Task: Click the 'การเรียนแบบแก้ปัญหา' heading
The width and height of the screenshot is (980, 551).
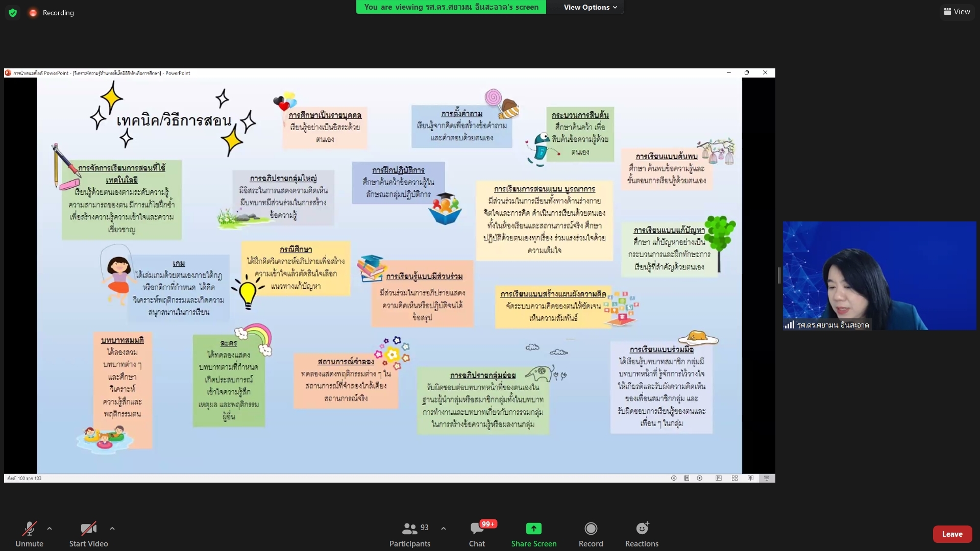Action: click(x=669, y=230)
